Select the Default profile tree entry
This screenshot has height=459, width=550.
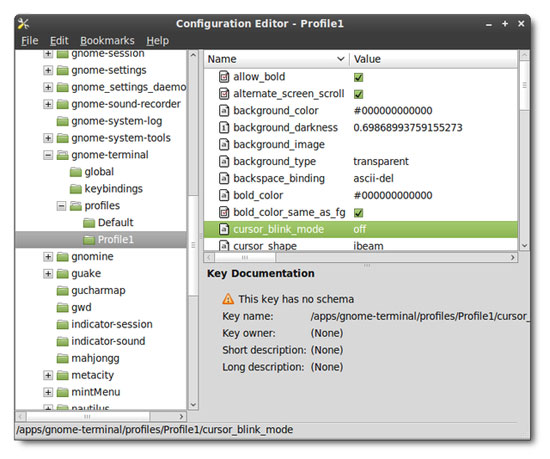115,223
